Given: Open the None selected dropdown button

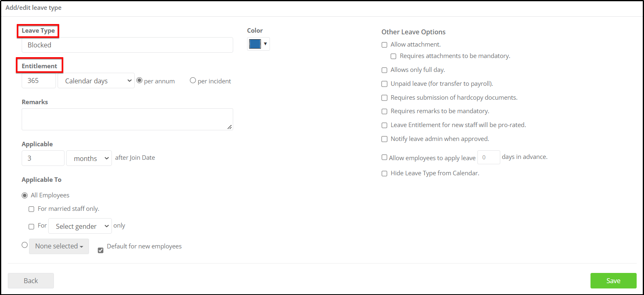Looking at the screenshot, I should tap(59, 246).
